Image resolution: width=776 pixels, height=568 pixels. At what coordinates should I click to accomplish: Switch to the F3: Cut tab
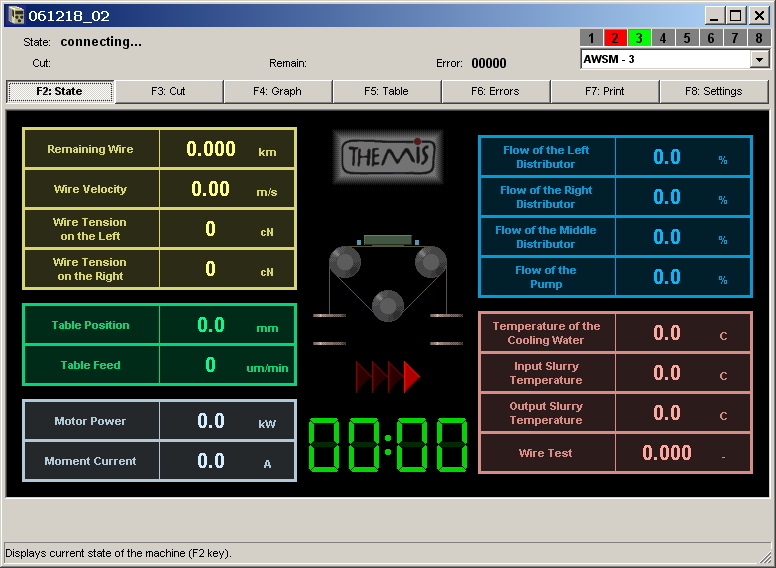coord(168,91)
